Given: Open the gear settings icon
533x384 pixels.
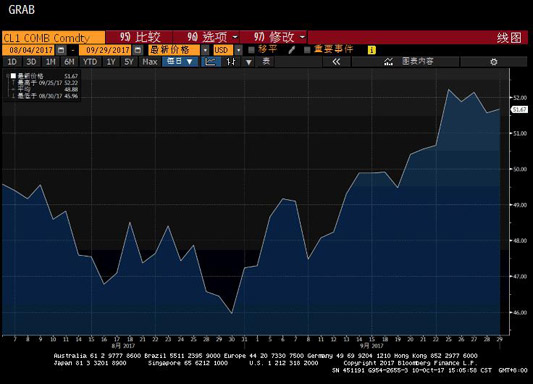Looking at the screenshot, I should tap(494, 62).
